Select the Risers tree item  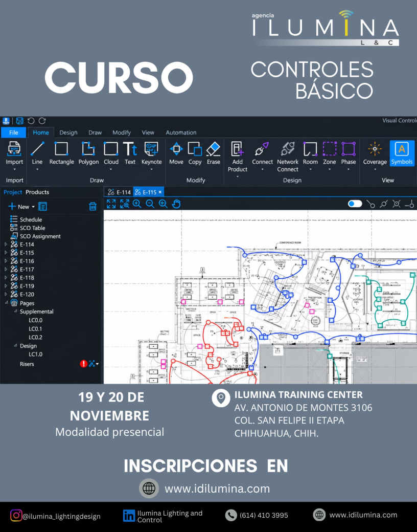pyautogui.click(x=27, y=364)
